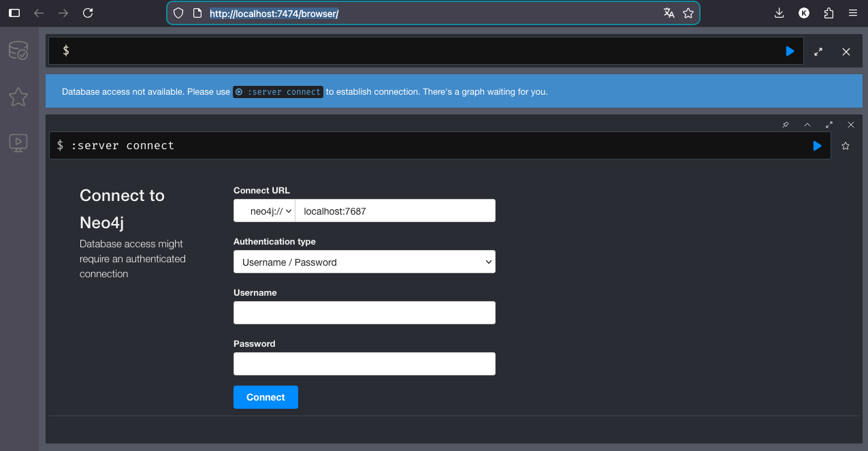Viewport: 868px width, 451px height.
Task: Run the command in the top editor
Action: tap(790, 51)
